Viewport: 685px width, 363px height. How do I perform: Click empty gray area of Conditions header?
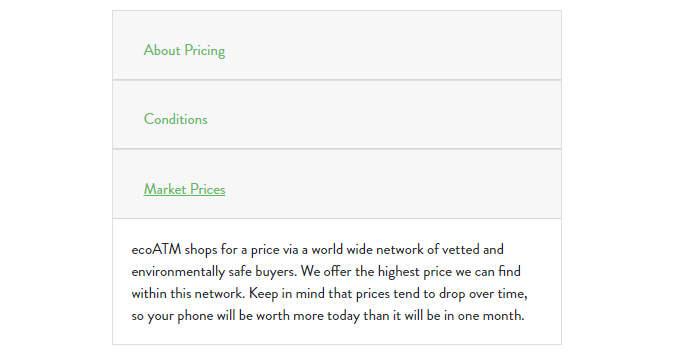(x=384, y=115)
